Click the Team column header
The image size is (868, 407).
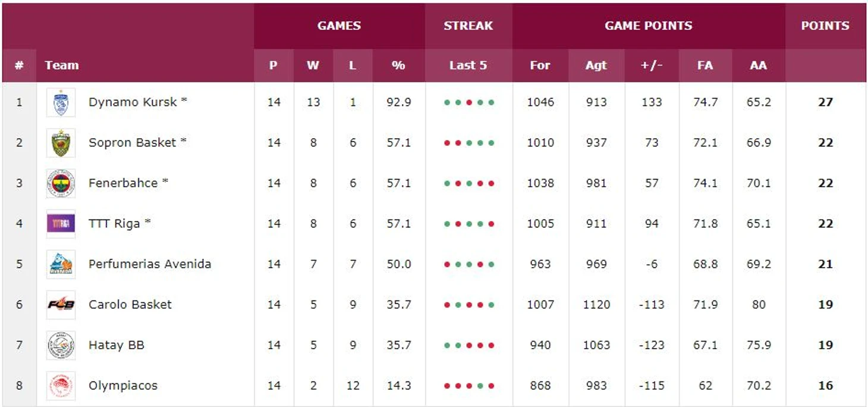(62, 65)
